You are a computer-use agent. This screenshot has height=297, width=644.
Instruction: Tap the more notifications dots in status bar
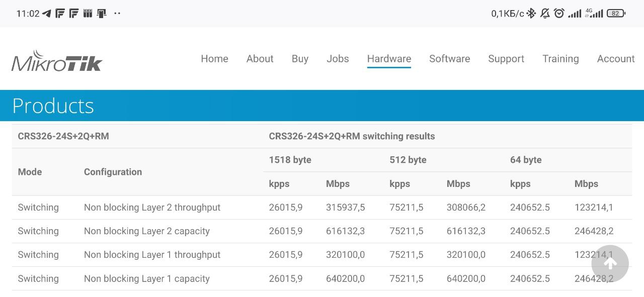tap(117, 14)
